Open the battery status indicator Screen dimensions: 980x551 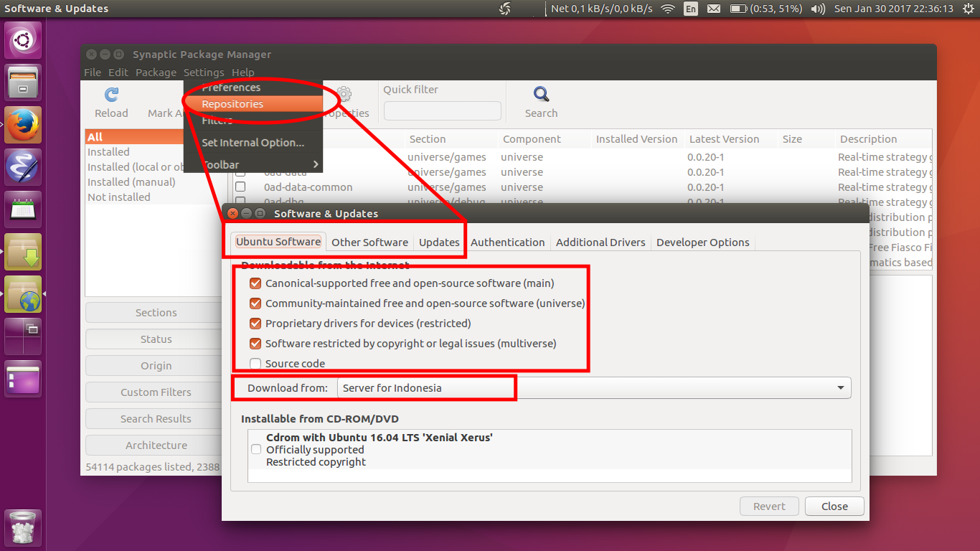click(x=765, y=9)
